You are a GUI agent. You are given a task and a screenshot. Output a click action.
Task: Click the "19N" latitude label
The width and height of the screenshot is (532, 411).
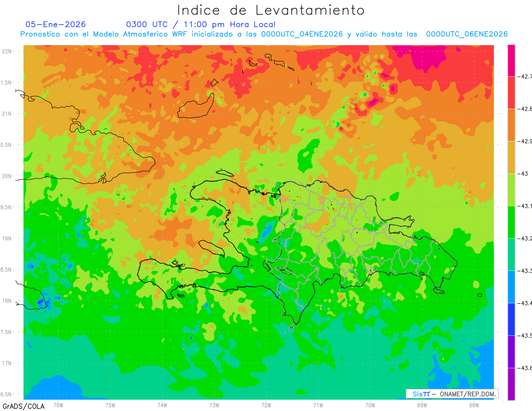click(x=8, y=239)
